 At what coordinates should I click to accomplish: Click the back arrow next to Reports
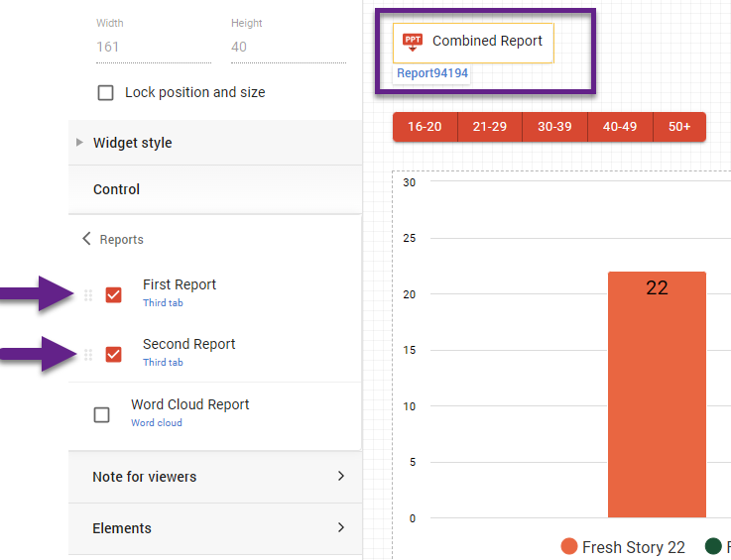pyautogui.click(x=86, y=239)
